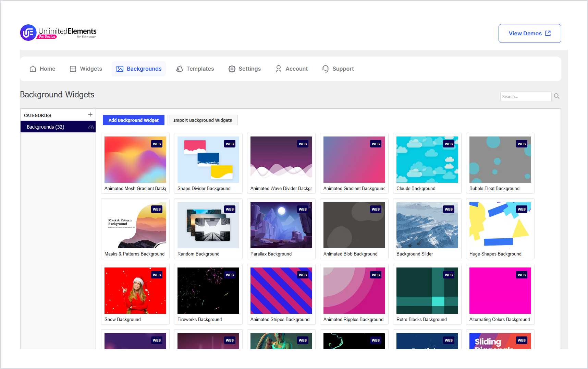588x369 pixels.
Task: Click the Unlimited Elements logo
Action: (x=58, y=33)
